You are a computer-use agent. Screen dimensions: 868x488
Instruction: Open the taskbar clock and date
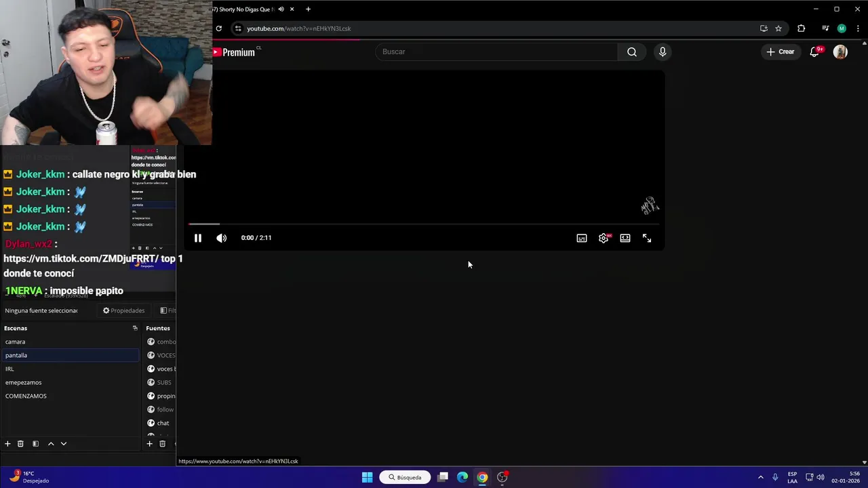click(845, 477)
